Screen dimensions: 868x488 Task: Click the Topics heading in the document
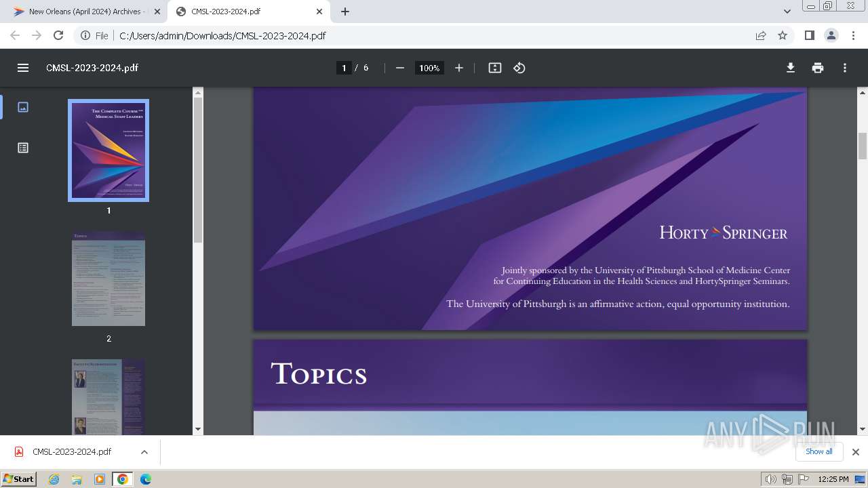click(x=319, y=373)
